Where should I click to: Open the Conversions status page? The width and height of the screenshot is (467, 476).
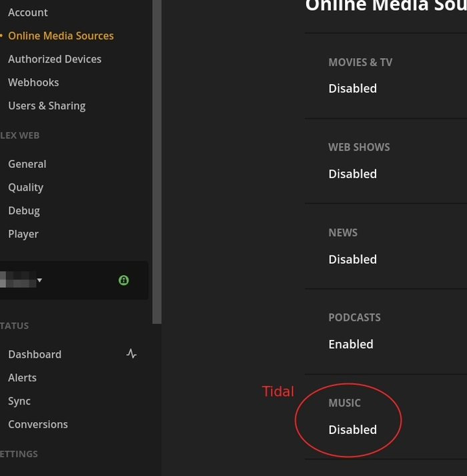[38, 425]
